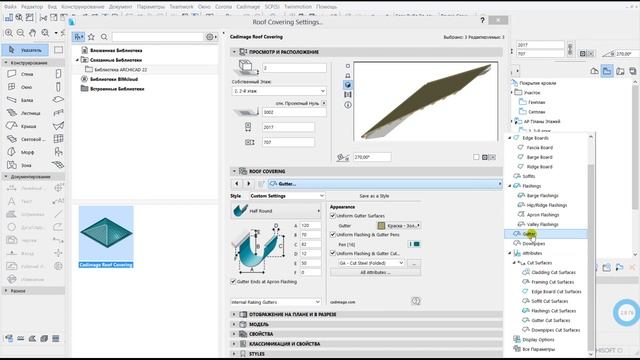Toggle Uniform Gutter Surfaces checkbox
The width and height of the screenshot is (640, 360).
[333, 216]
